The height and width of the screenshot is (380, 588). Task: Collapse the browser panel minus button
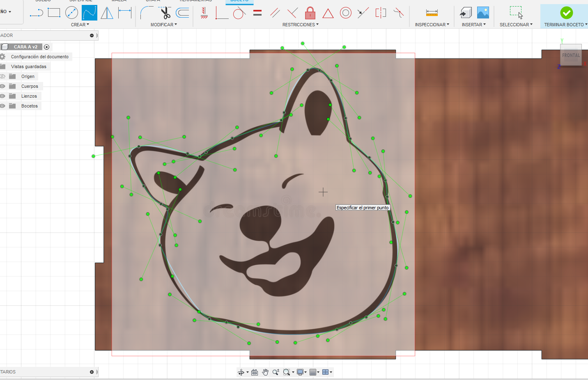92,35
